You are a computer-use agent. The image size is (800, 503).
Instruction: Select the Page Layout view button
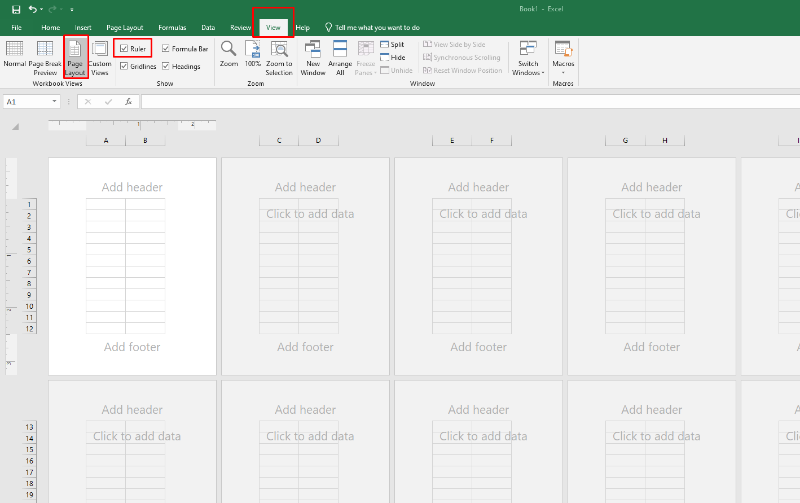click(x=75, y=58)
